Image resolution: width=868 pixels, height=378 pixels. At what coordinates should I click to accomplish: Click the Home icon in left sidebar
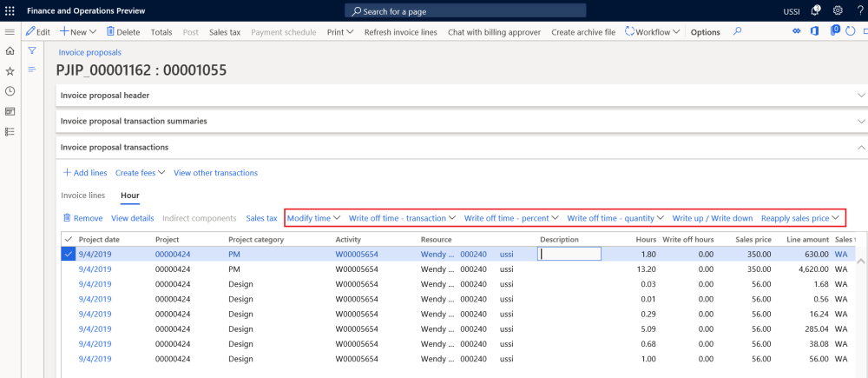click(10, 51)
